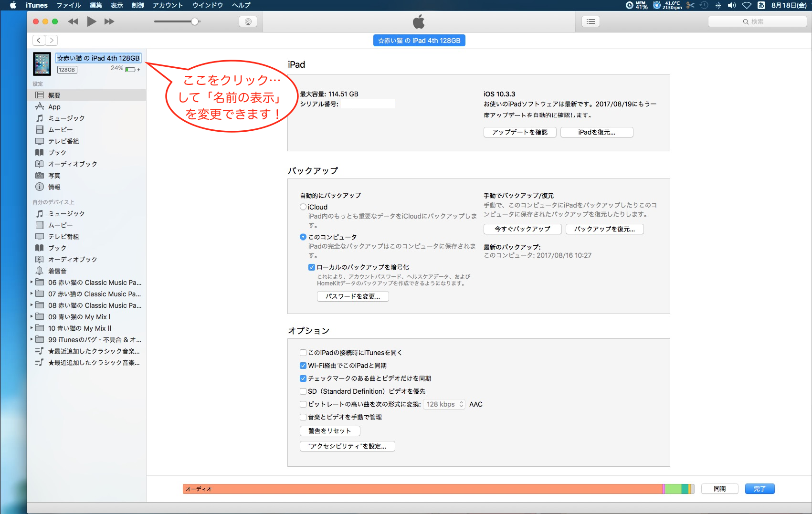Open 情報 in the sidebar

[86, 187]
